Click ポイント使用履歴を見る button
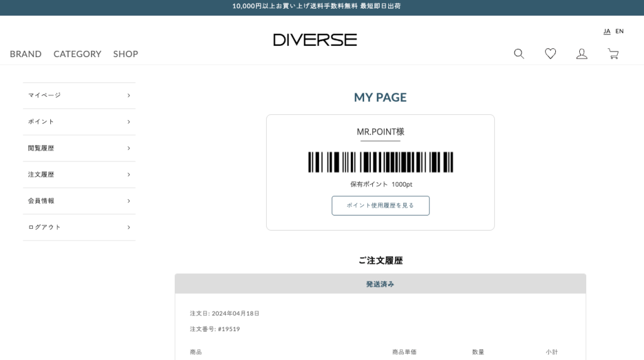This screenshot has width=644, height=360. click(x=380, y=205)
